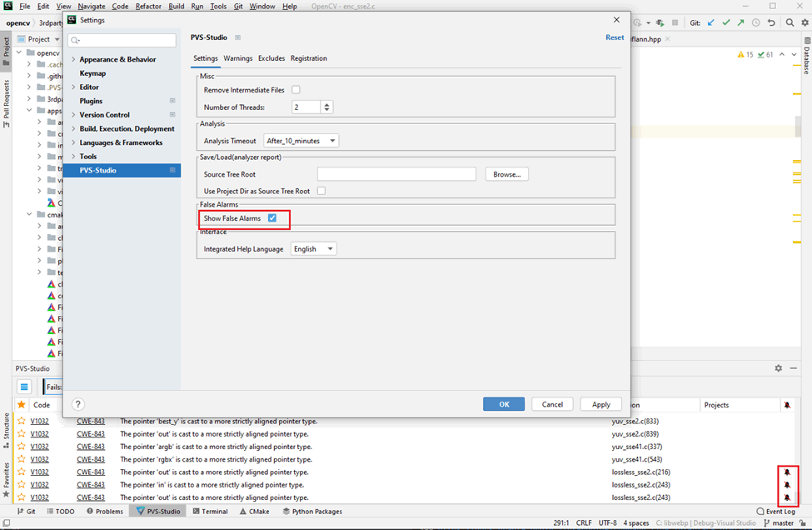812x530 pixels.
Task: Click the CRLF line separator in status bar
Action: coord(584,523)
